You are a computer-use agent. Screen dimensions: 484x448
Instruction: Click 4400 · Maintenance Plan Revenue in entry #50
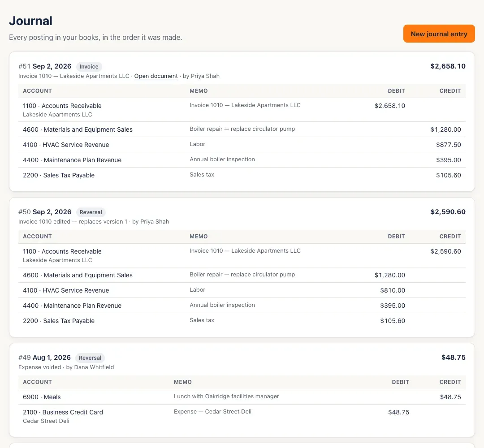click(72, 306)
